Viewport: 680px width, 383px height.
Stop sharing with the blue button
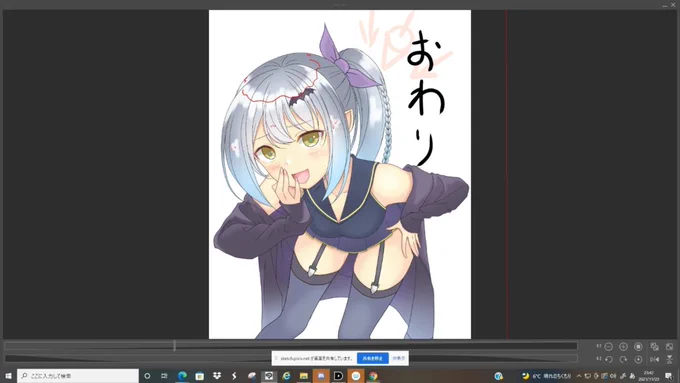[x=373, y=358]
